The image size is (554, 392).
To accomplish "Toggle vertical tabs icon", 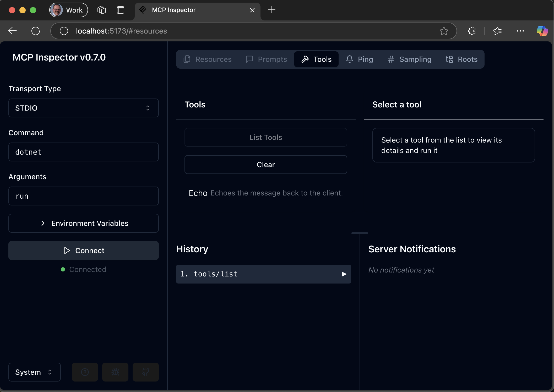I will pos(121,10).
